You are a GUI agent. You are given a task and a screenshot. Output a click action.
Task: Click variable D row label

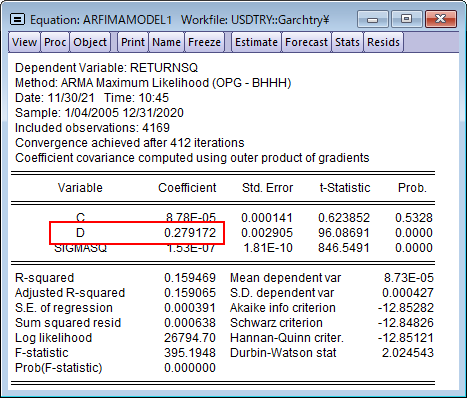click(80, 233)
